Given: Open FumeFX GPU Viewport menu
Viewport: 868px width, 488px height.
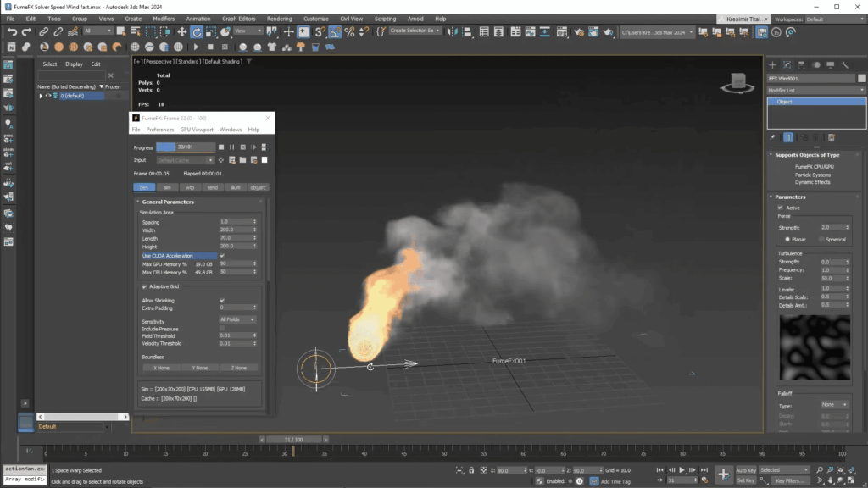Looking at the screenshot, I should pyautogui.click(x=197, y=130).
